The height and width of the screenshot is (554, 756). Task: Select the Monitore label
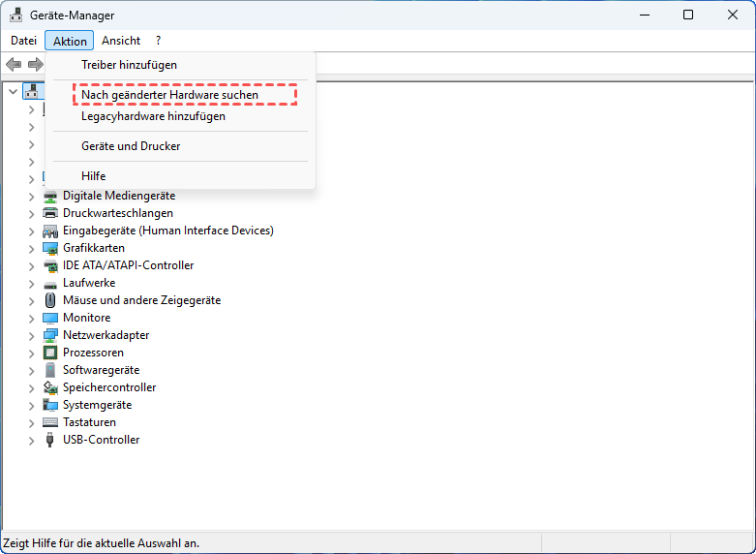coord(87,318)
